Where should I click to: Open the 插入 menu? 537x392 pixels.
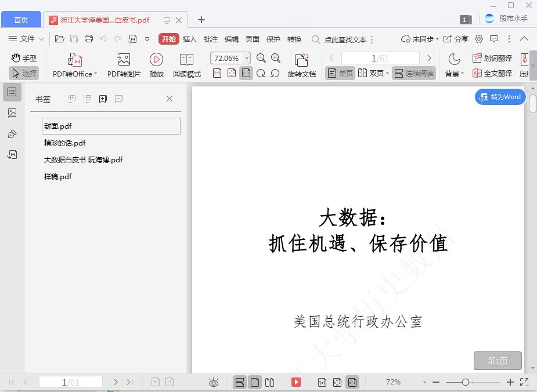[x=189, y=39]
